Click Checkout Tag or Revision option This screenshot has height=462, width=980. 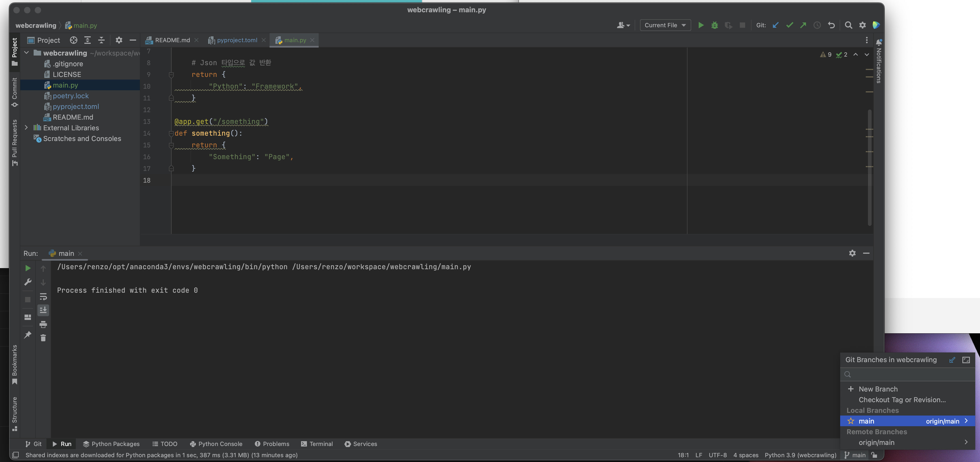click(902, 400)
